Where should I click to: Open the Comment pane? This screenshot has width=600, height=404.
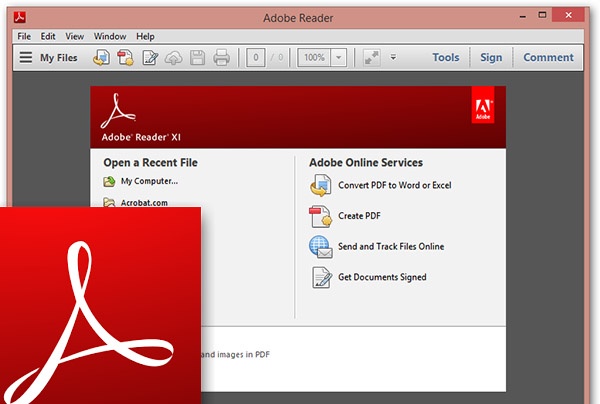pyautogui.click(x=548, y=58)
